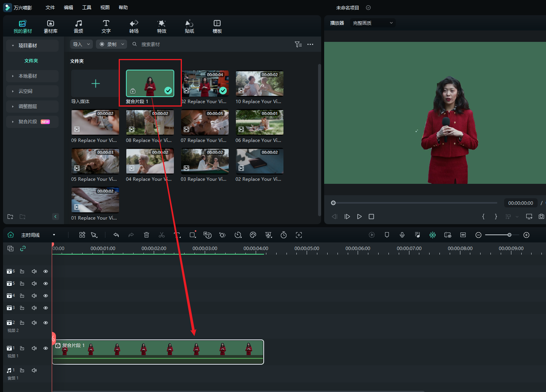Click the scissors split icon
This screenshot has height=392, width=546.
[162, 235]
